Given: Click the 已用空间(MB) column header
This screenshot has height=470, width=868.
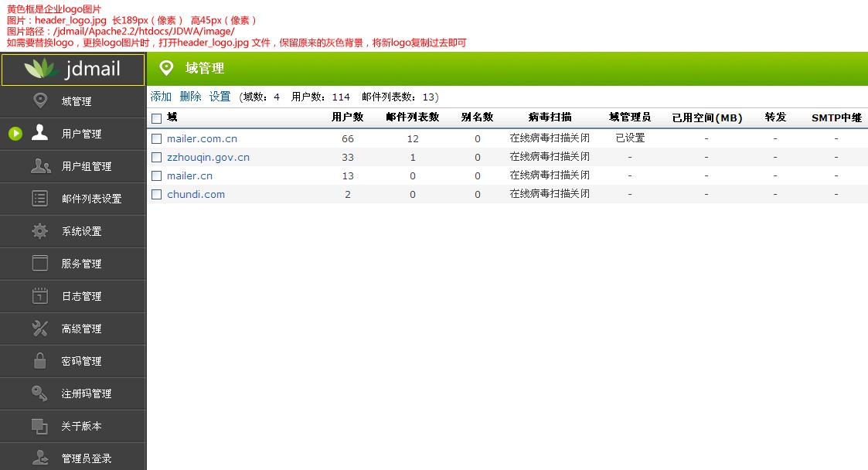Looking at the screenshot, I should 707,117.
